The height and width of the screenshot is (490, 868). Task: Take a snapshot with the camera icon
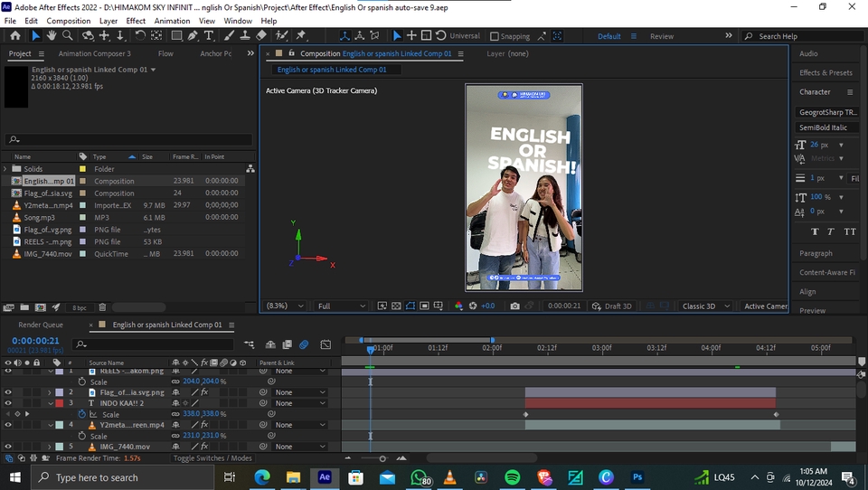point(514,306)
